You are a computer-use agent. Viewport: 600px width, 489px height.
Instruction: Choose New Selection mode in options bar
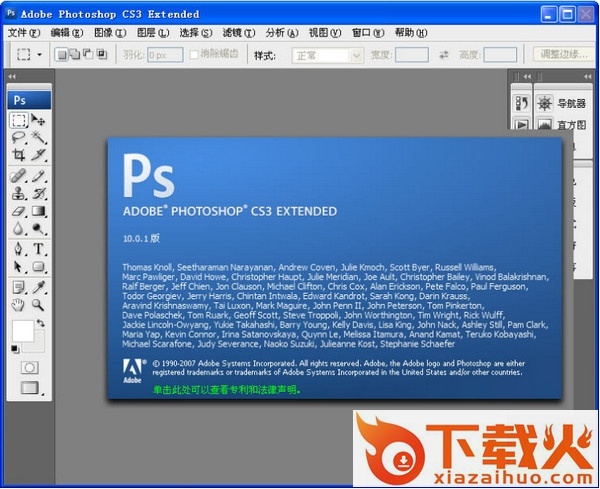tap(62, 55)
